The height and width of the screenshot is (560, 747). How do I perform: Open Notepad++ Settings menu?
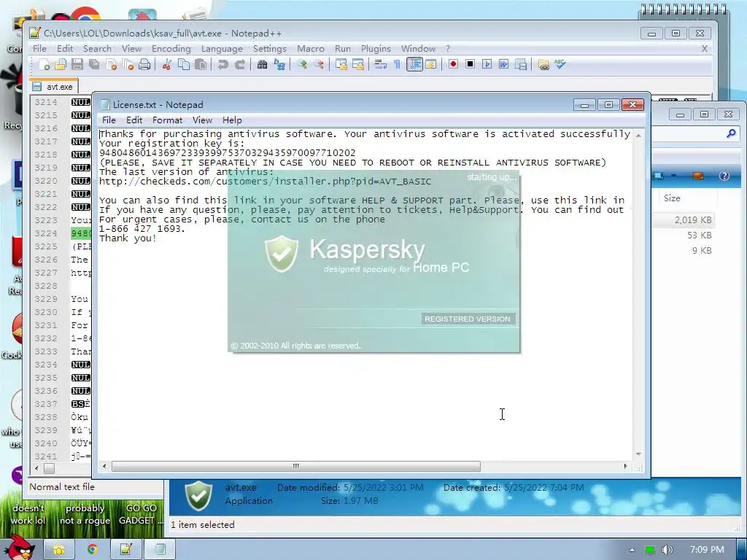[x=270, y=49]
